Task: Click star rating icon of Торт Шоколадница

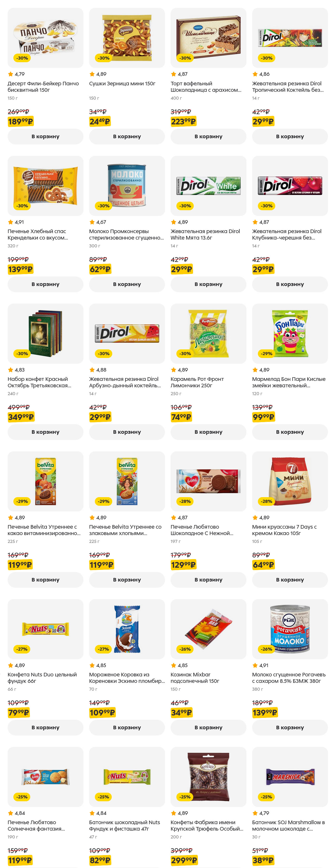Action: [x=174, y=74]
